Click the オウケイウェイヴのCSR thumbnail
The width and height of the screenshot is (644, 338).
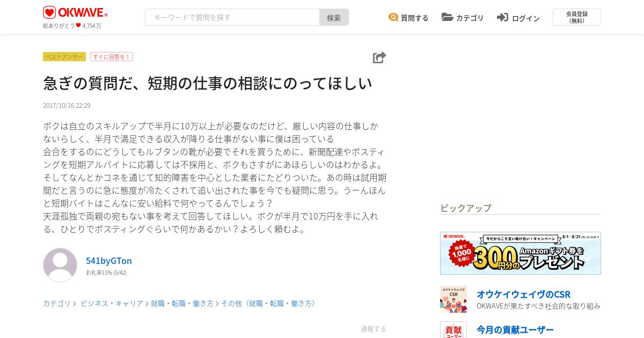(453, 299)
